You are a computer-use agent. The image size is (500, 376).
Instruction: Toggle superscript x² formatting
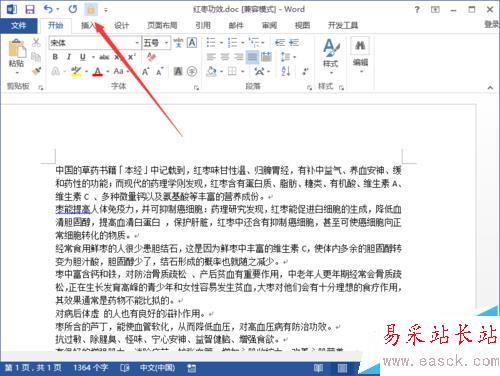click(132, 57)
